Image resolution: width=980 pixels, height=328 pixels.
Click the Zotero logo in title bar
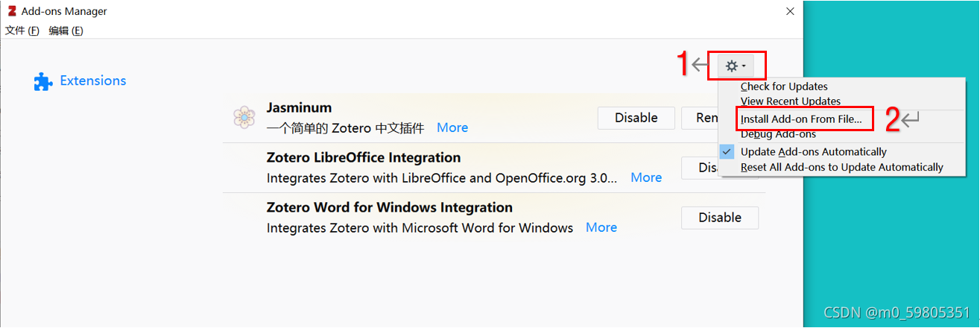point(11,11)
